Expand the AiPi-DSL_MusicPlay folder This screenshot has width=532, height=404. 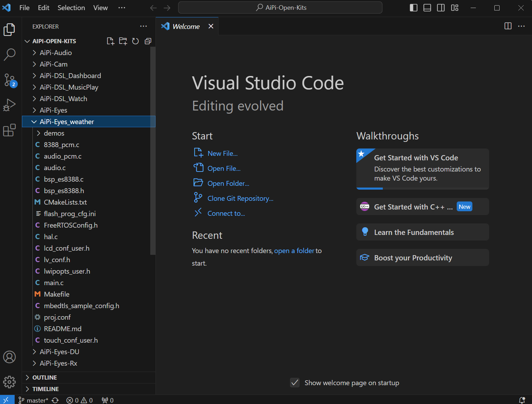89,87
